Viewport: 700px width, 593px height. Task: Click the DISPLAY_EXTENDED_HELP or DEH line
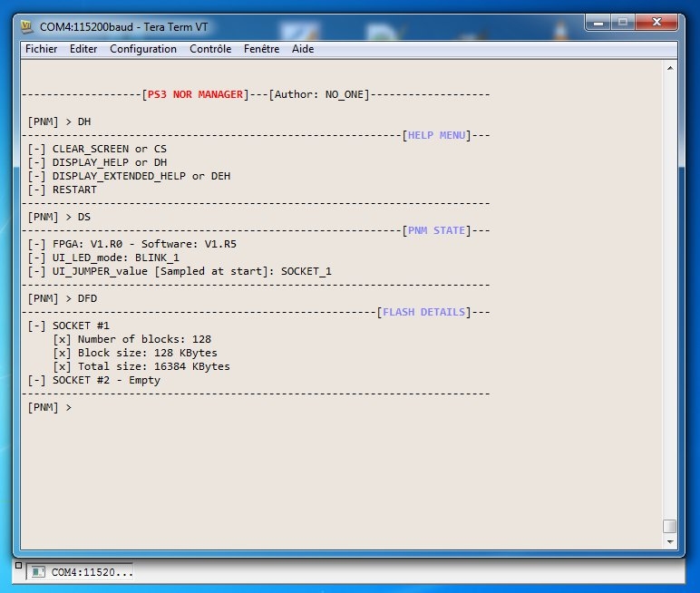[x=129, y=176]
